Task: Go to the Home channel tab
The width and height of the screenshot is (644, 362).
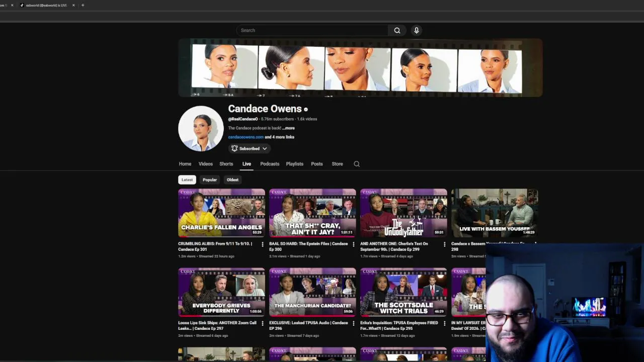Action: coord(185,164)
